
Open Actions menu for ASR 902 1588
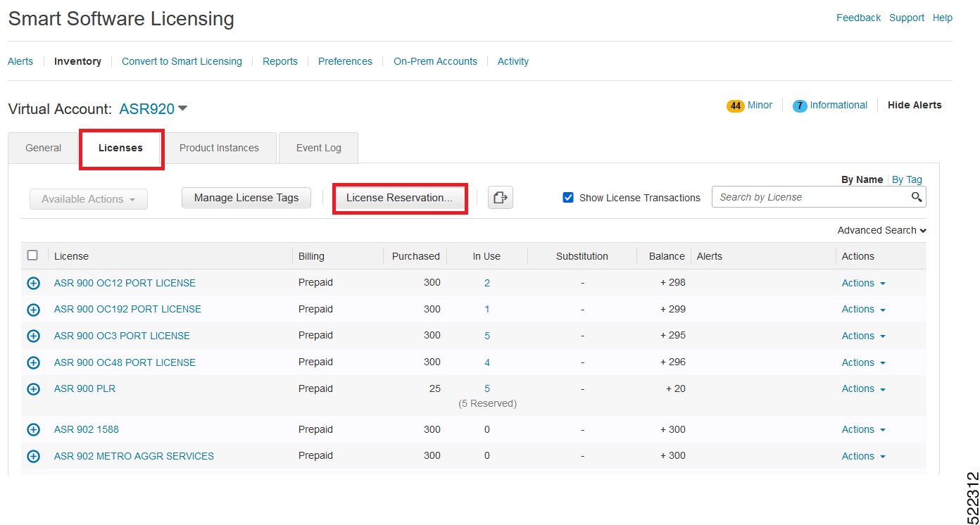[x=863, y=429]
